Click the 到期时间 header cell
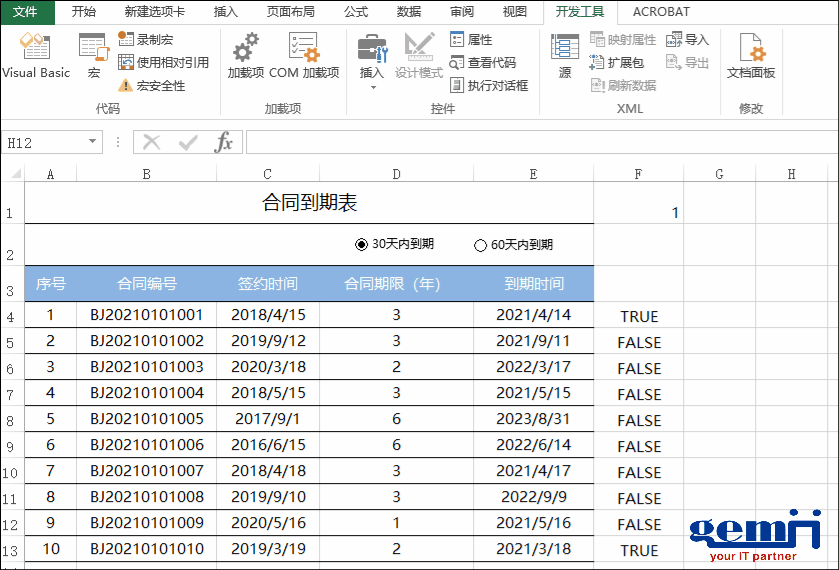Viewport: 839px width, 570px height. click(533, 284)
